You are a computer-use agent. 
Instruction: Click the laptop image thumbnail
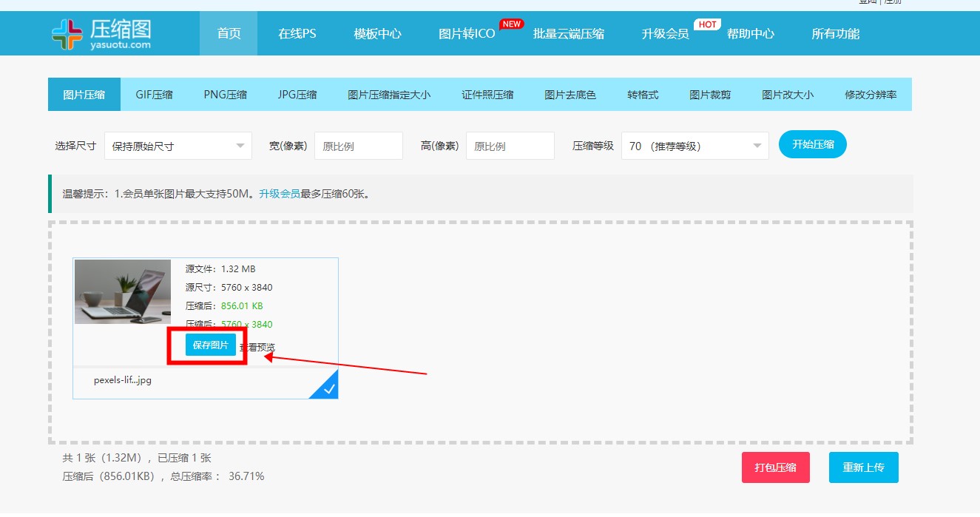pos(123,291)
